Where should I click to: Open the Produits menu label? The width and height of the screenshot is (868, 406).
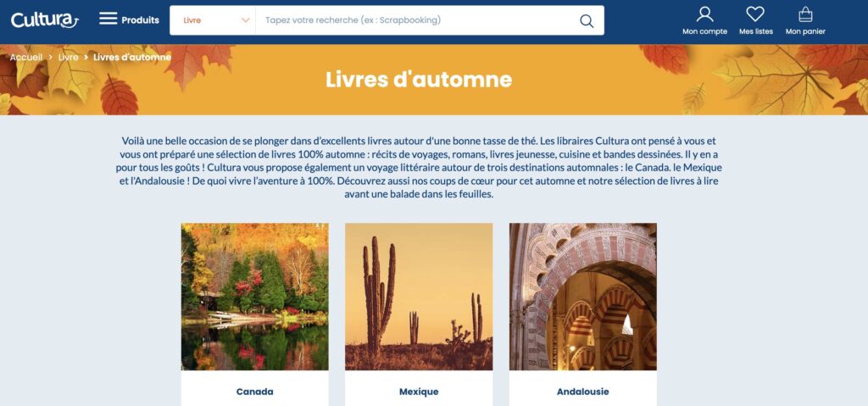[140, 20]
